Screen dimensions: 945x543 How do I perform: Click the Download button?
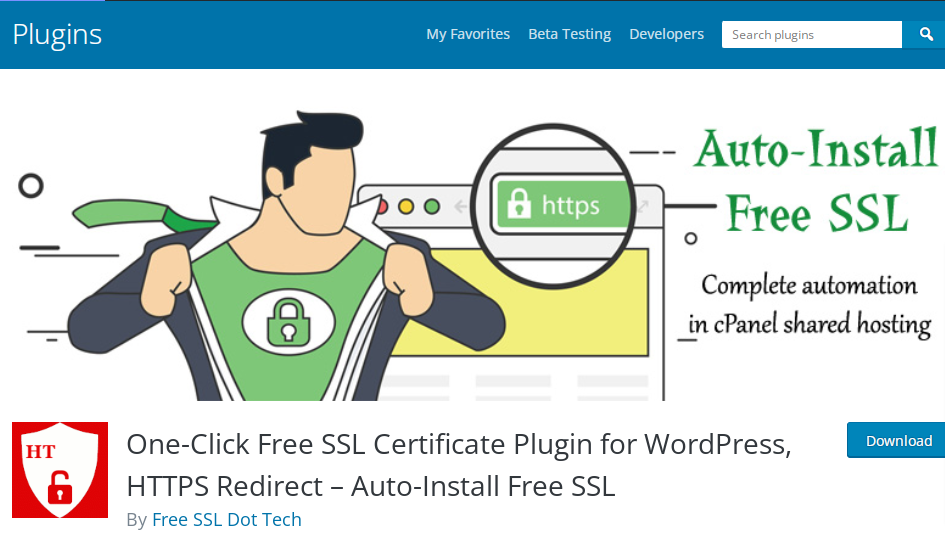click(x=897, y=441)
